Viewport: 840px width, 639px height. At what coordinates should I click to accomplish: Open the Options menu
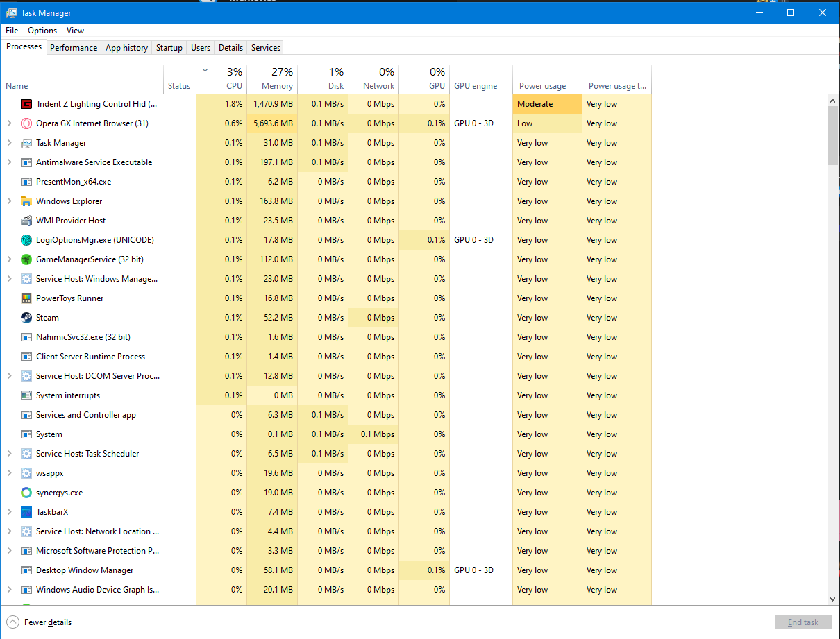tap(42, 31)
